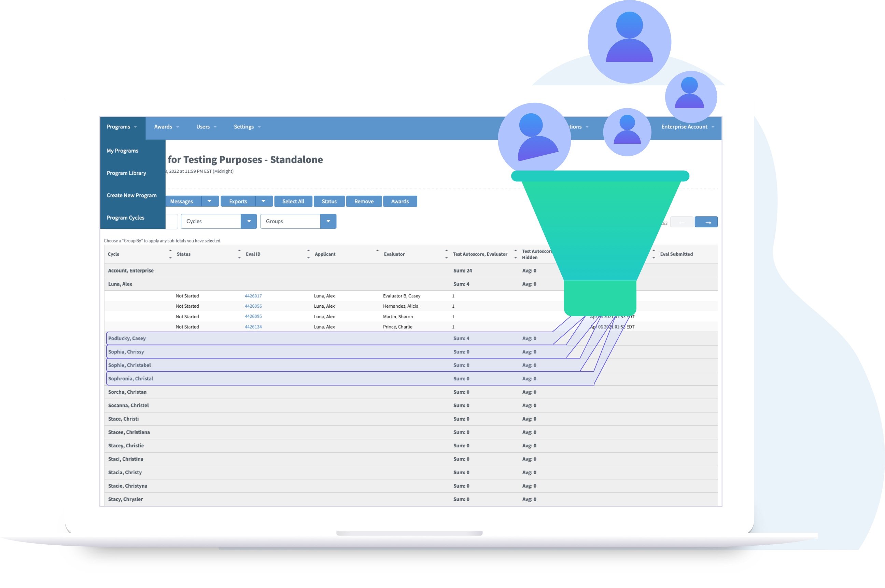Sort the Applicant column
The height and width of the screenshot is (588, 885).
(377, 254)
